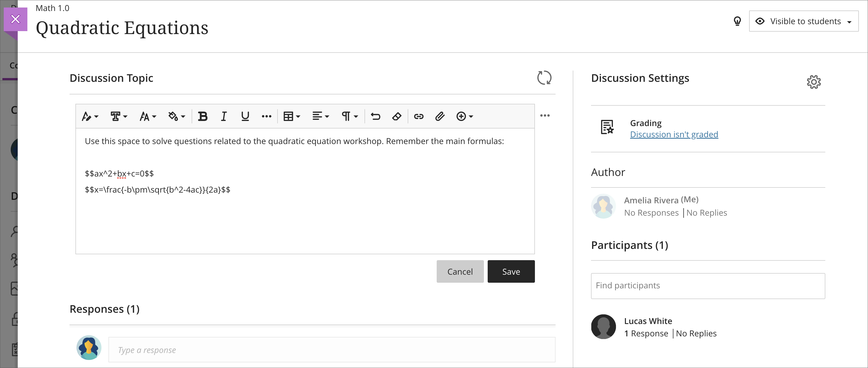Expand the font size dropdown

click(x=148, y=116)
